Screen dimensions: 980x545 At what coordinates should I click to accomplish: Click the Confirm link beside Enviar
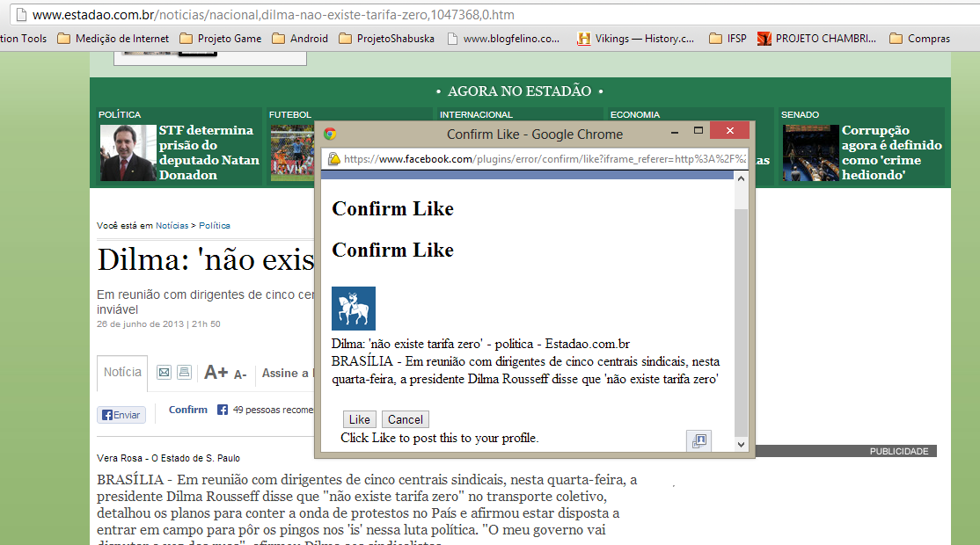[x=188, y=410]
